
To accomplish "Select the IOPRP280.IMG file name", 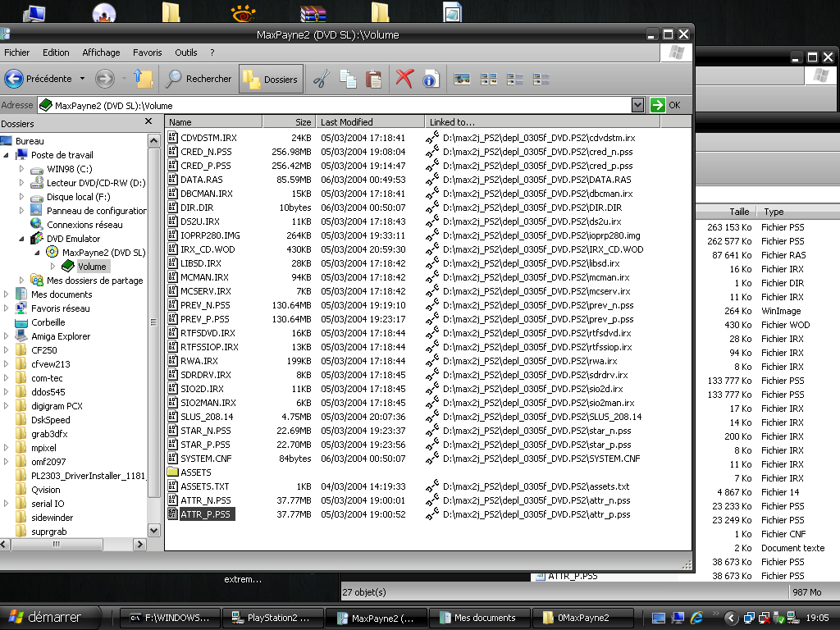I will (211, 235).
